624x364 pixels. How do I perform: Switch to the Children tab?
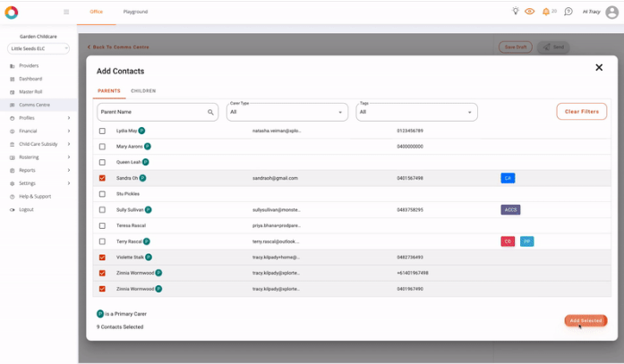pyautogui.click(x=143, y=91)
